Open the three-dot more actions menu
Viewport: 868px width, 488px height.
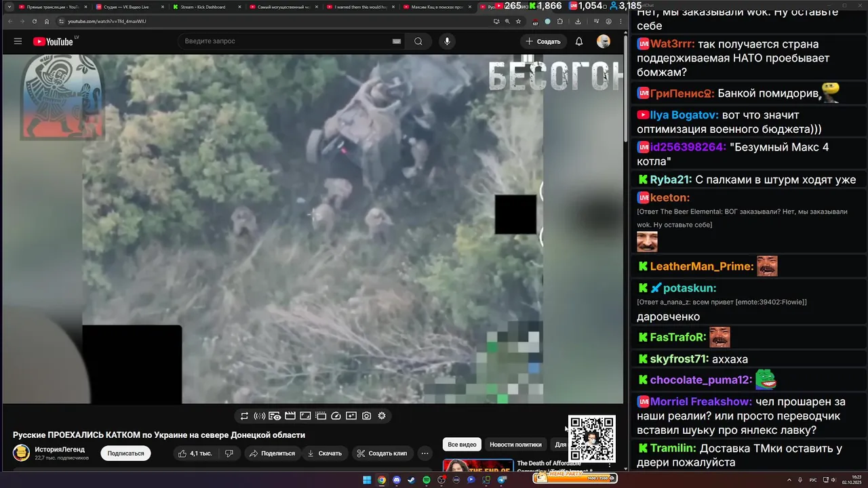pyautogui.click(x=425, y=453)
